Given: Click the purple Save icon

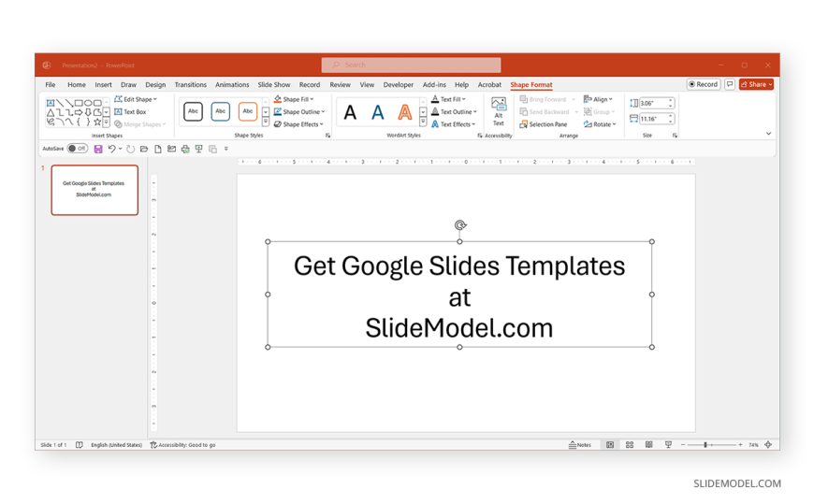Looking at the screenshot, I should [98, 149].
